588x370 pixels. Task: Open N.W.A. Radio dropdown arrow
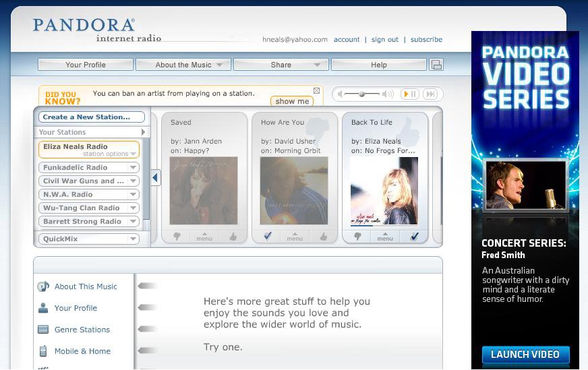[133, 195]
